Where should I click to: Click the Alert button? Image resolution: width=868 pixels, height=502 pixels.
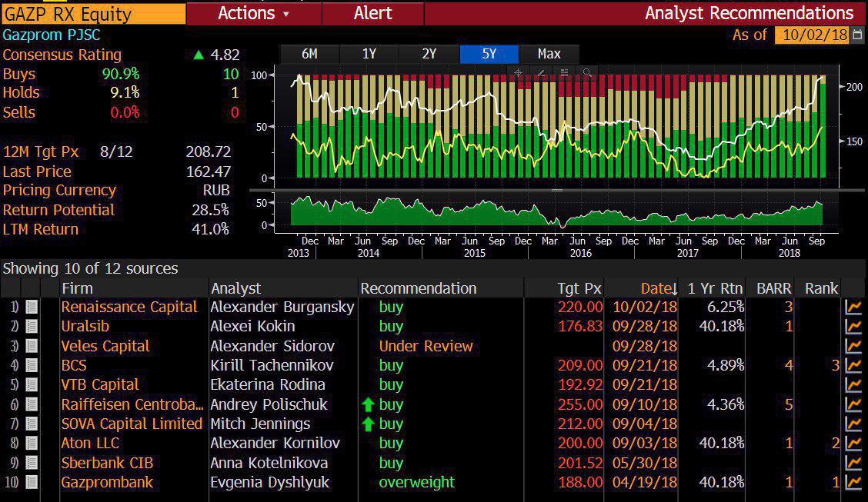pos(373,13)
